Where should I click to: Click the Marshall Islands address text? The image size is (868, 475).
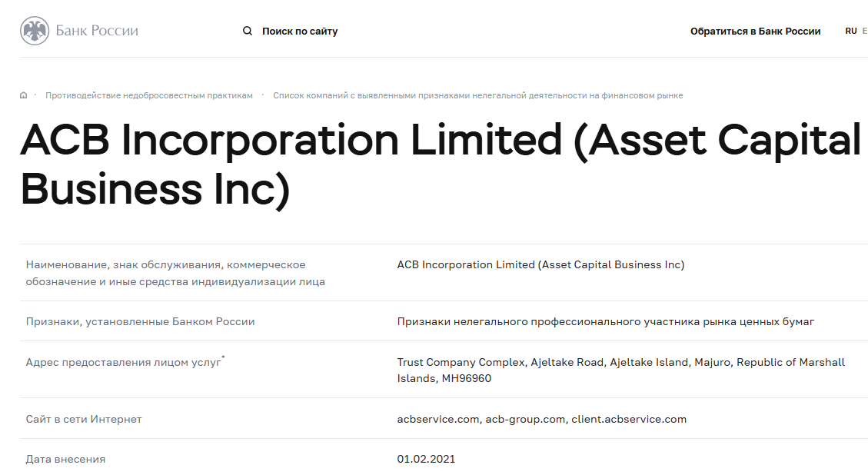pyautogui.click(x=620, y=370)
